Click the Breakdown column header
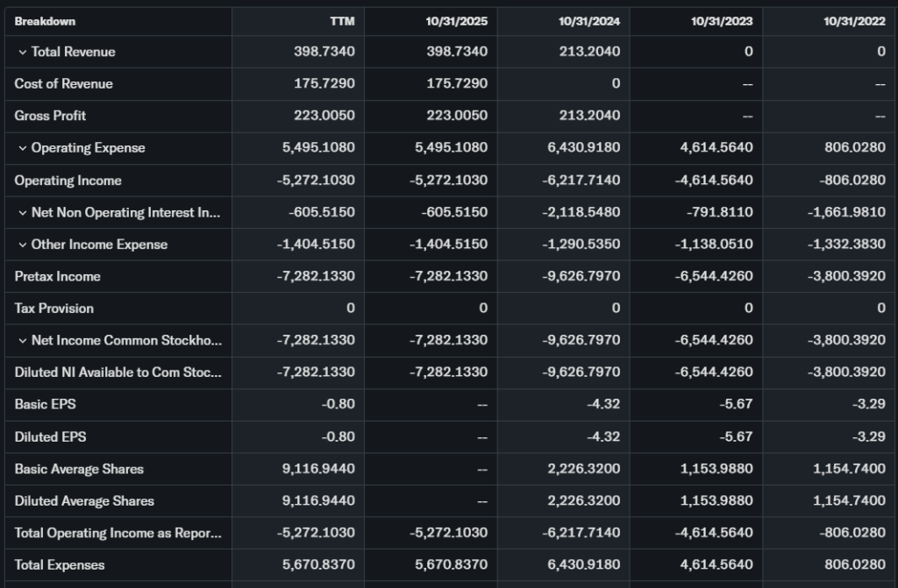This screenshot has width=898, height=588. point(45,22)
